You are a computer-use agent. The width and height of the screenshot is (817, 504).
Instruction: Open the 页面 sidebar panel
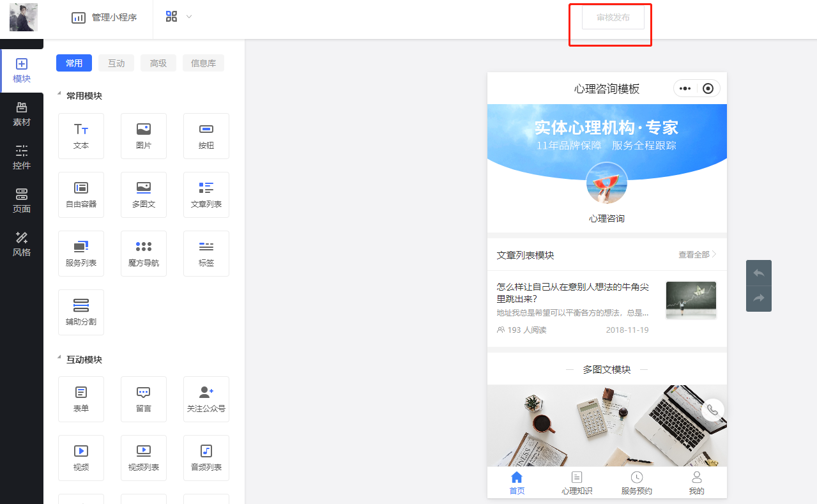point(22,201)
